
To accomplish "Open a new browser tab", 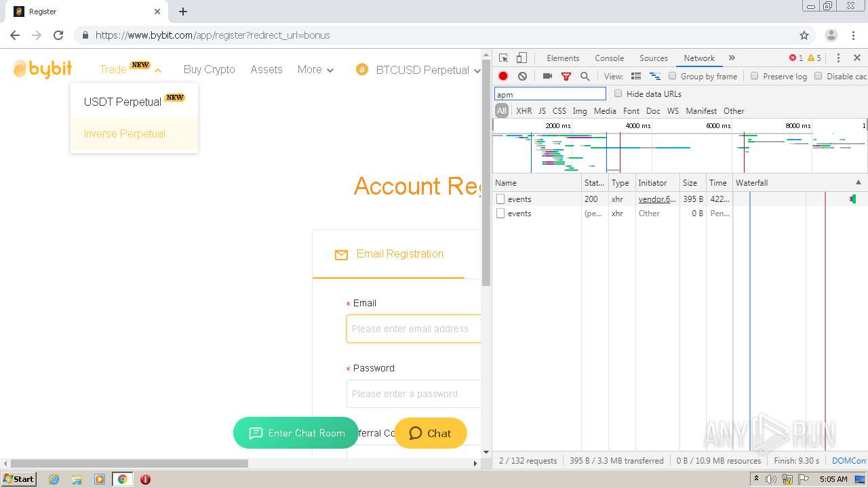I will 183,12.
